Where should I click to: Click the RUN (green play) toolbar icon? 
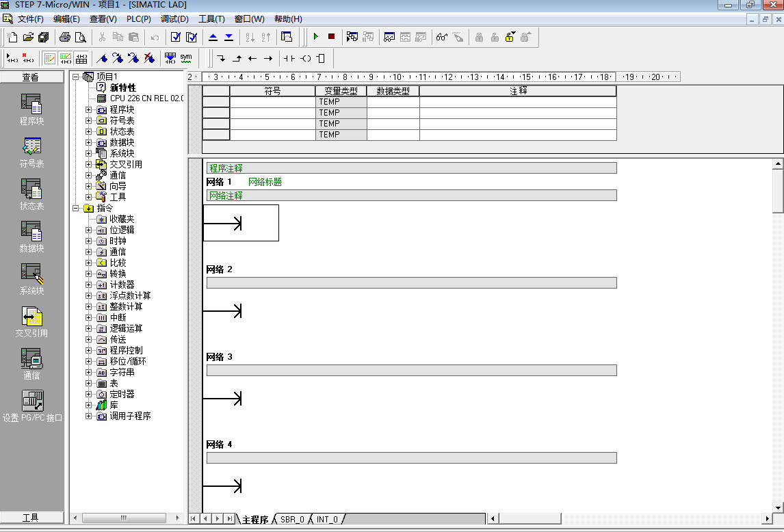(x=315, y=37)
